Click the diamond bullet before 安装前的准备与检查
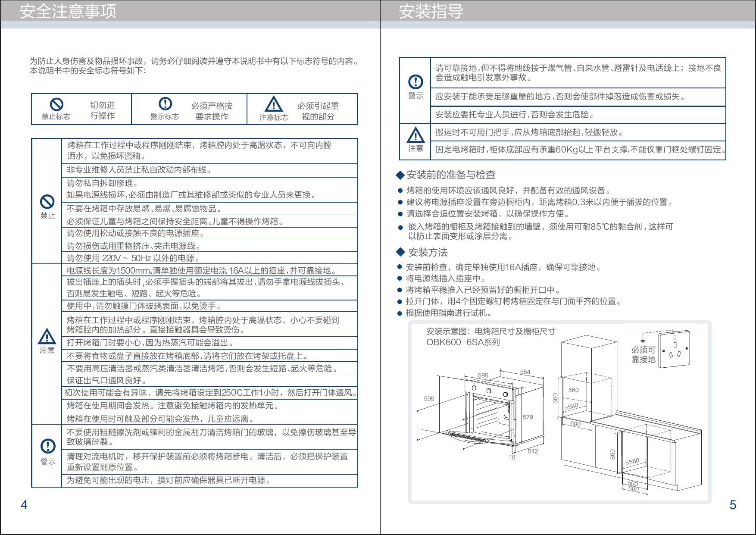The image size is (756, 535). [400, 175]
